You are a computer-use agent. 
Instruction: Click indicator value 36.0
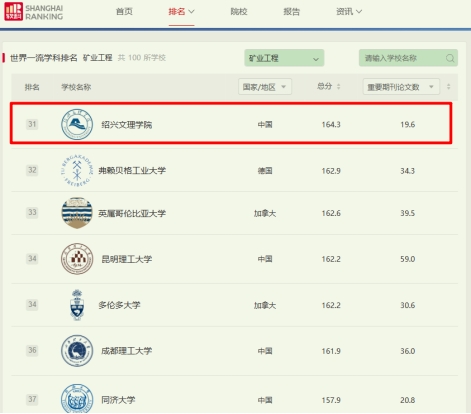[408, 351]
